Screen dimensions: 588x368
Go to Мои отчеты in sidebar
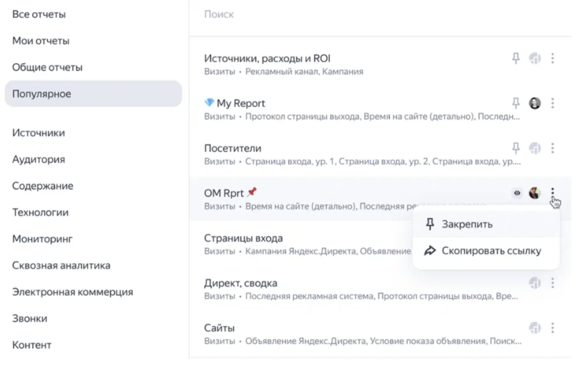click(41, 41)
